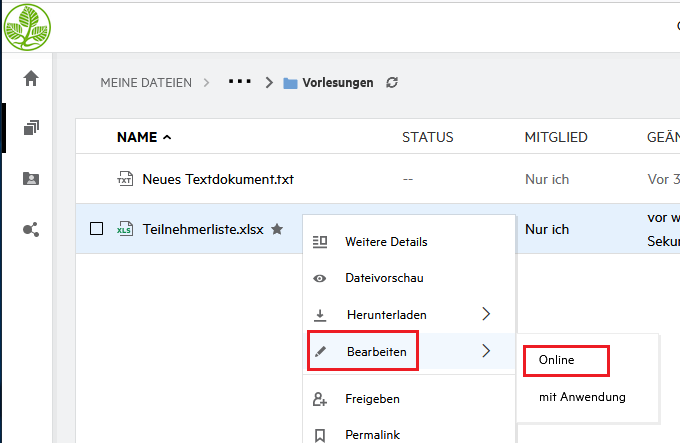Toggle the favorite star on Teilnehmerliste.xlsx
The width and height of the screenshot is (680, 443).
(277, 229)
